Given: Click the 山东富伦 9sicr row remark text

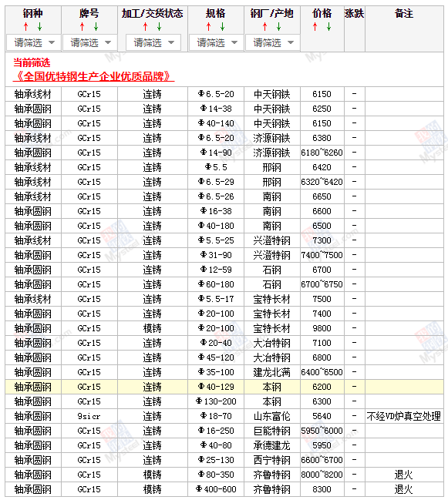Looking at the screenshot, I should pyautogui.click(x=403, y=416).
